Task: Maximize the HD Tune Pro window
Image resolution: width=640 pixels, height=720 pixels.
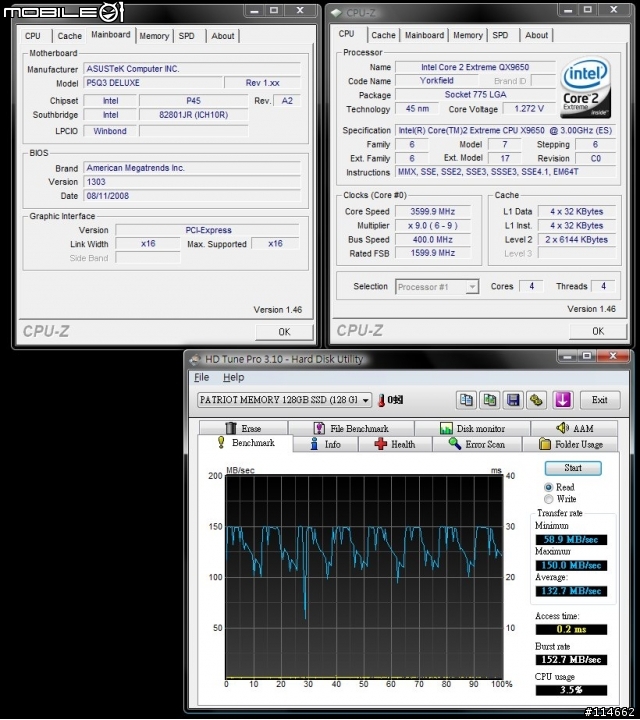Action: 587,356
